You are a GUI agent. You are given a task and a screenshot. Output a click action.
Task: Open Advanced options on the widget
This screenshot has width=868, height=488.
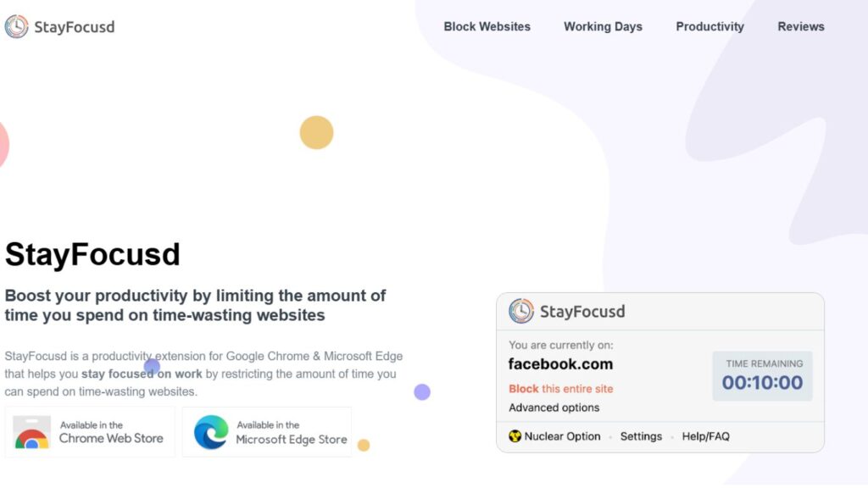click(x=554, y=408)
